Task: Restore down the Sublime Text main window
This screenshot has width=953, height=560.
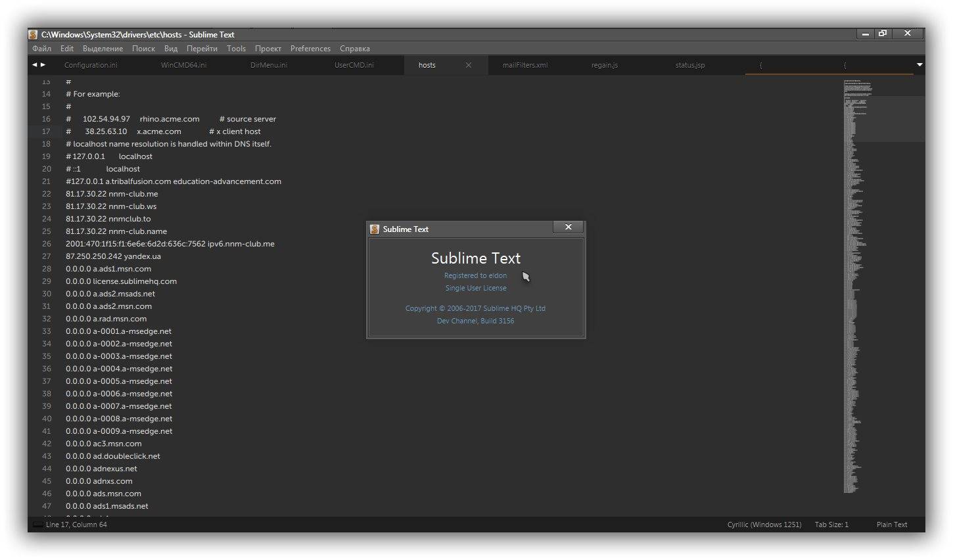Action: [x=883, y=34]
